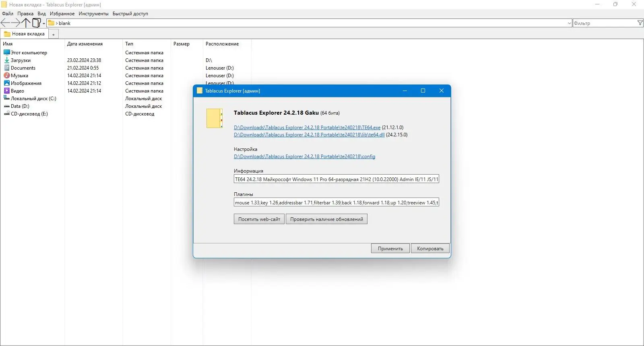Select Этот компьютер in file list
The width and height of the screenshot is (644, 346).
29,52
